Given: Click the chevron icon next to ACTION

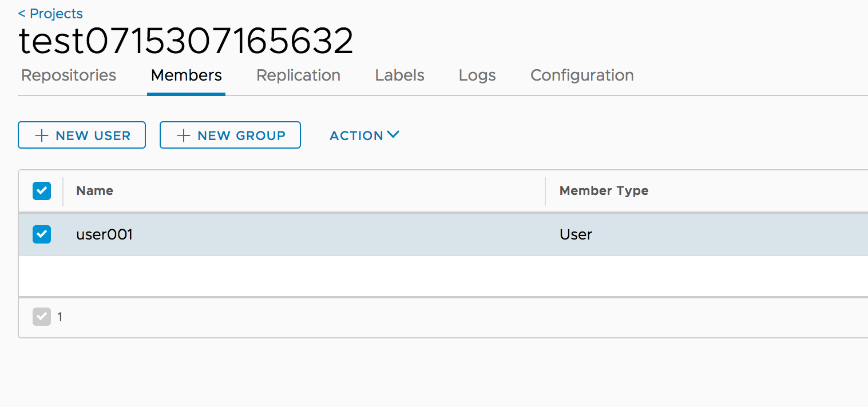Looking at the screenshot, I should click(x=393, y=134).
